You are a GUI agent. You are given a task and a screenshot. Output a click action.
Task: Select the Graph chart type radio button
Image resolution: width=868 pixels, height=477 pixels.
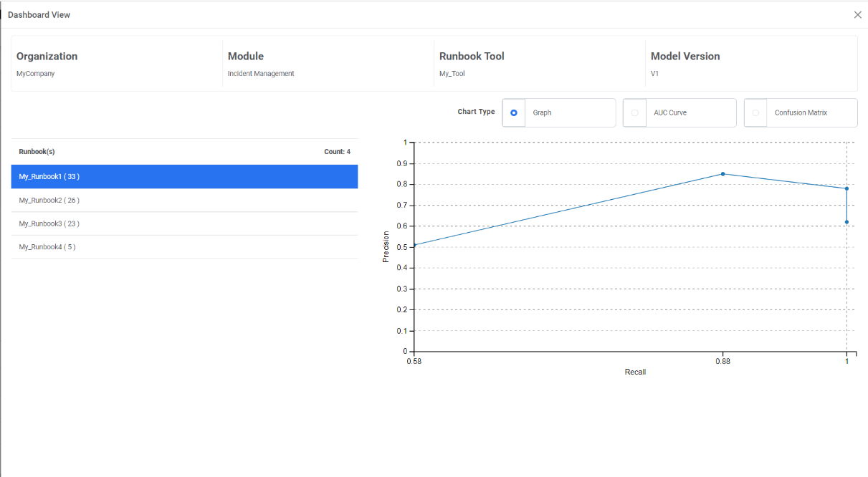[514, 113]
